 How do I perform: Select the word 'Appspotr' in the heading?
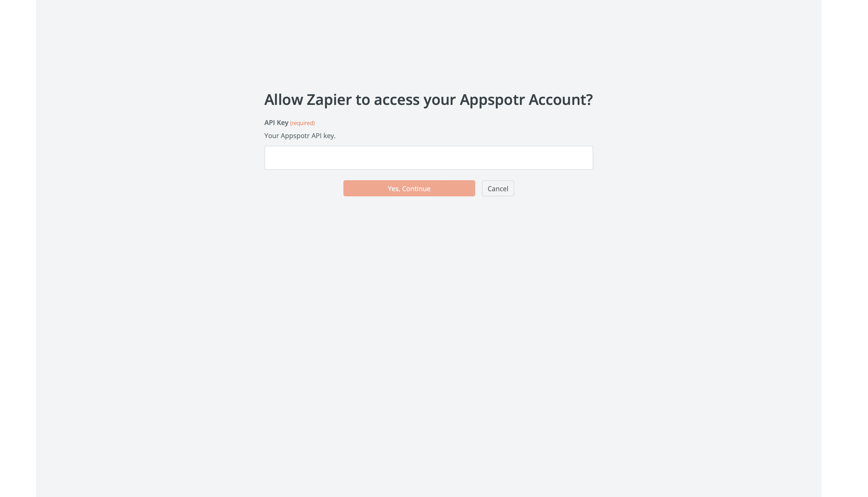pyautogui.click(x=492, y=100)
